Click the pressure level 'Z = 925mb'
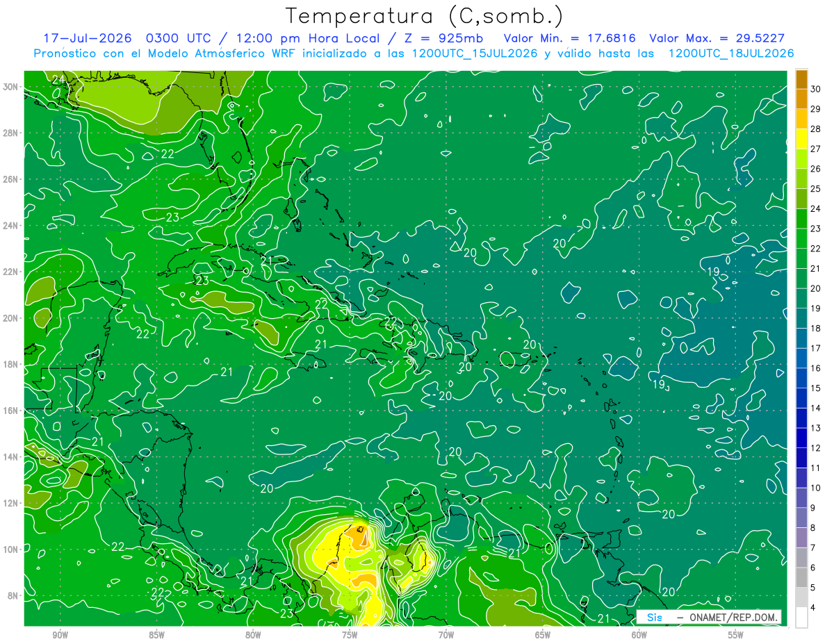Screen dimensions: 834x644 point(445,38)
